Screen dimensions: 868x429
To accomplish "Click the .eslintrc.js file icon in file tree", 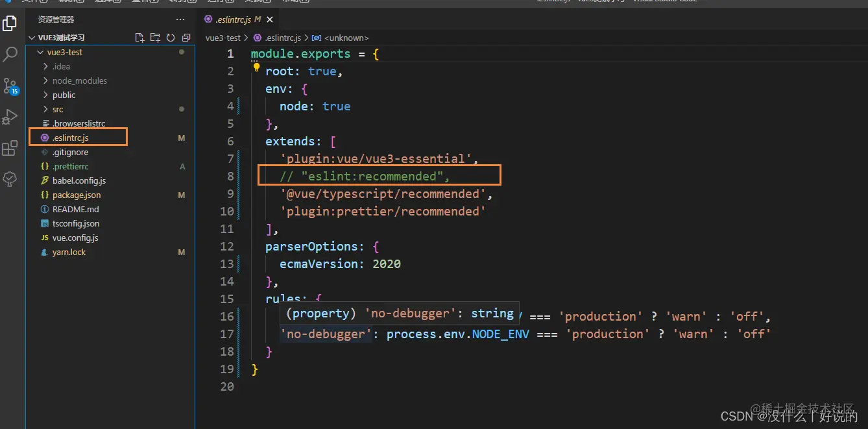I will 45,138.
